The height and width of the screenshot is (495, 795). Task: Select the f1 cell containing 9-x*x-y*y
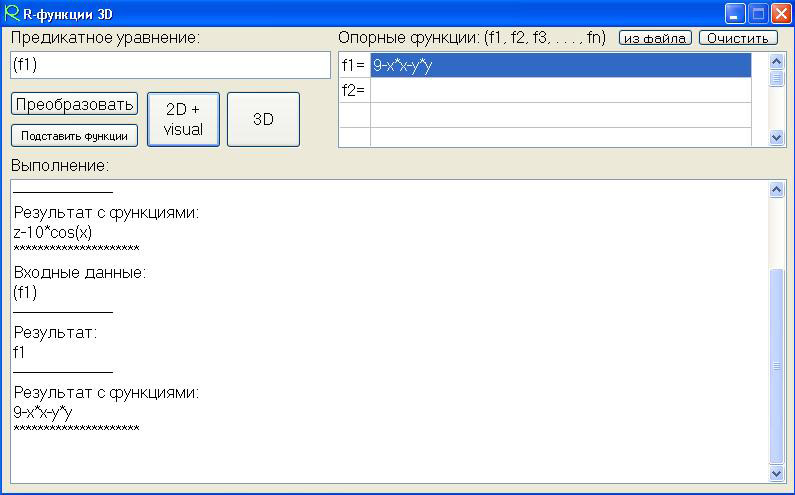coord(560,66)
